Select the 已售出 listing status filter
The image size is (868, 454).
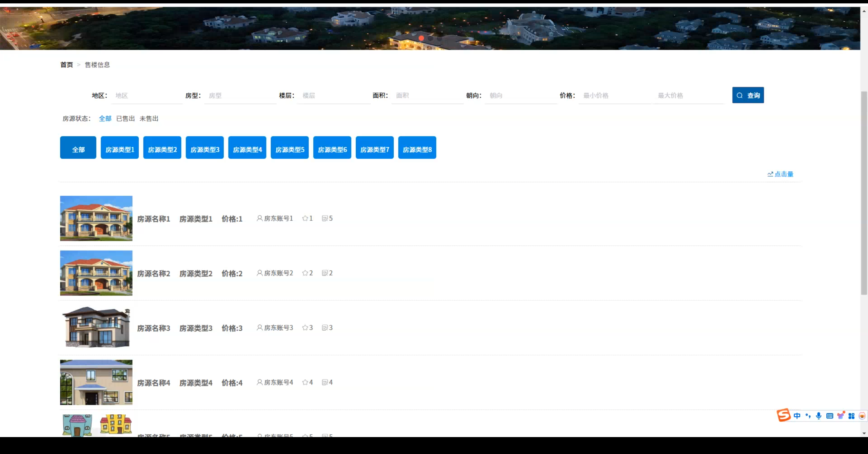(x=125, y=119)
